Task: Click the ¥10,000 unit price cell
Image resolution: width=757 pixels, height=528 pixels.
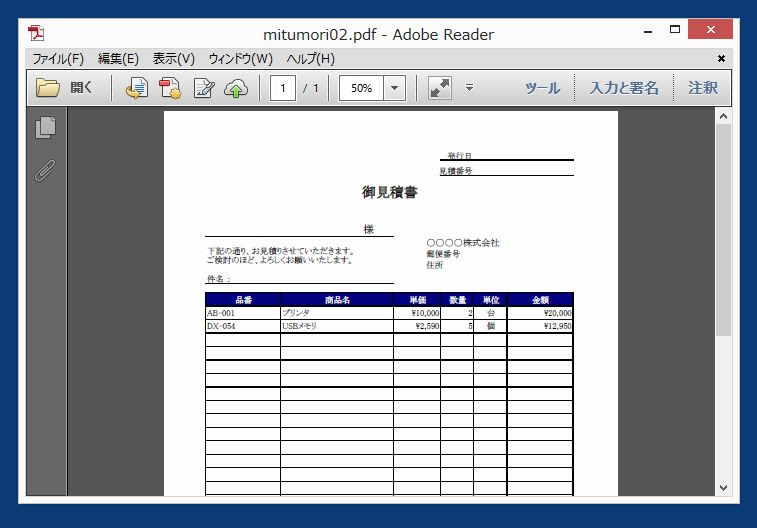Action: pyautogui.click(x=417, y=313)
